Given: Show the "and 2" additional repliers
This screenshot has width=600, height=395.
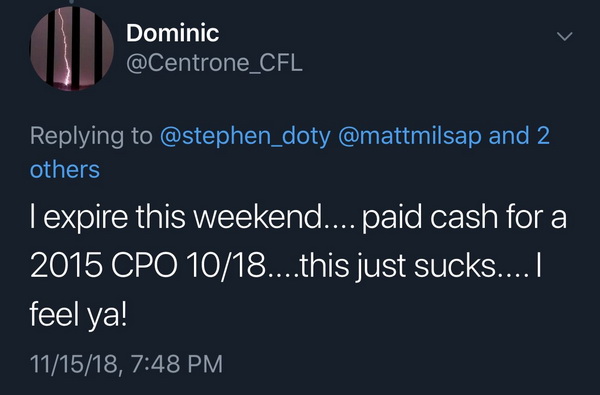Looking at the screenshot, I should point(519,135).
